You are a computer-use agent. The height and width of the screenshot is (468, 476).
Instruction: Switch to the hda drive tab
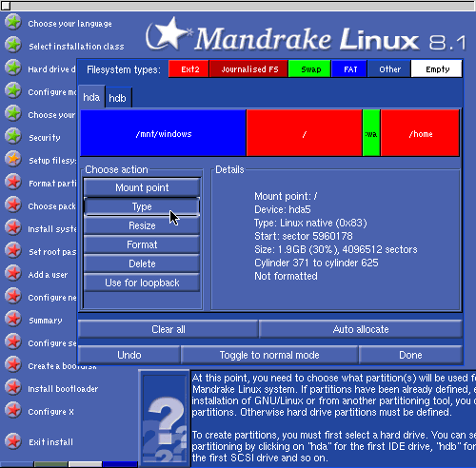pos(91,97)
